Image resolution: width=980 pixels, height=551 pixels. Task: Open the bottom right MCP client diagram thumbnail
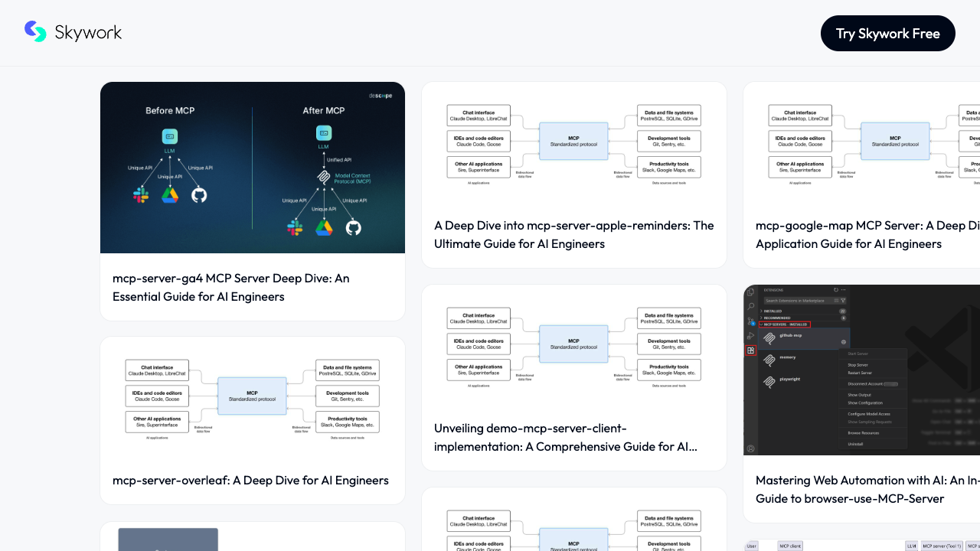(x=861, y=545)
